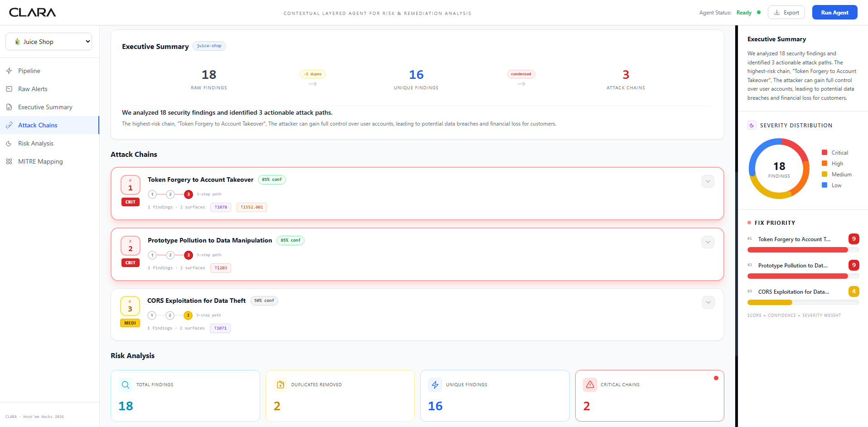Click the Total Findings card
This screenshot has width=868, height=427.
185,396
